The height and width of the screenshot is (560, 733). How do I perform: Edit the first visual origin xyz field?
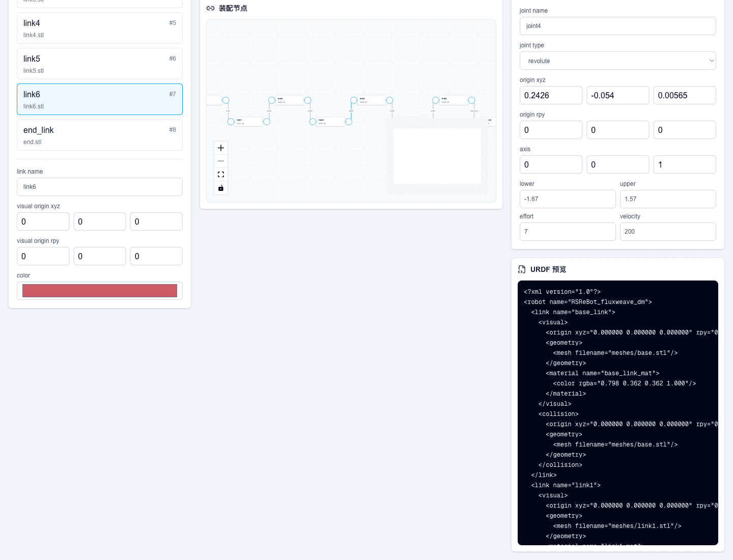[x=43, y=221]
